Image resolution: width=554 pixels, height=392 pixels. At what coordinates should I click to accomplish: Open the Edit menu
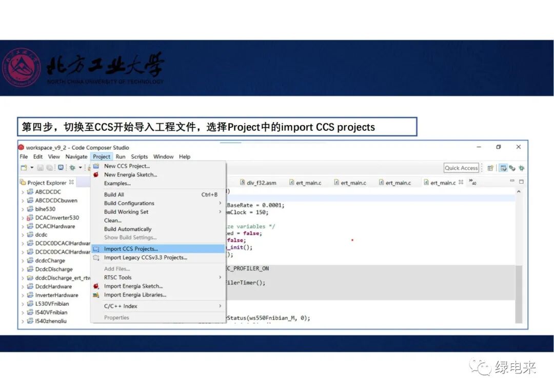[x=38, y=156]
